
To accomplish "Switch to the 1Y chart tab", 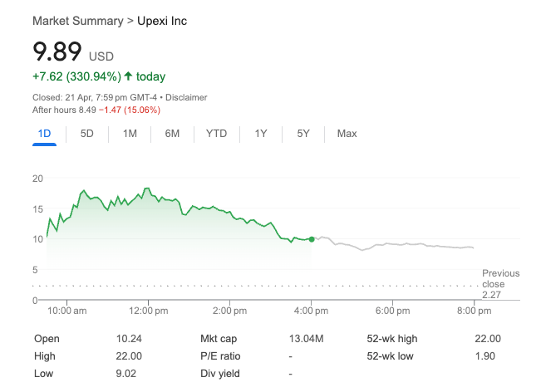I will pos(261,134).
